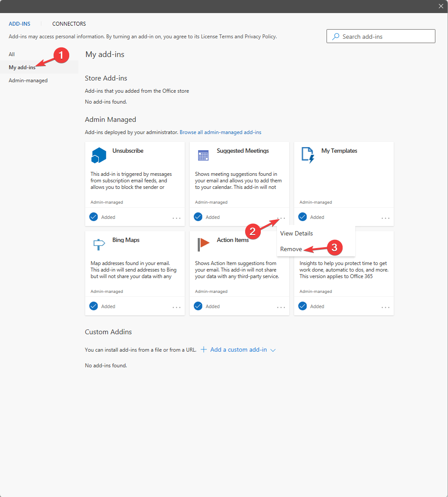
Task: Choose View Details from the context menu
Action: click(296, 233)
